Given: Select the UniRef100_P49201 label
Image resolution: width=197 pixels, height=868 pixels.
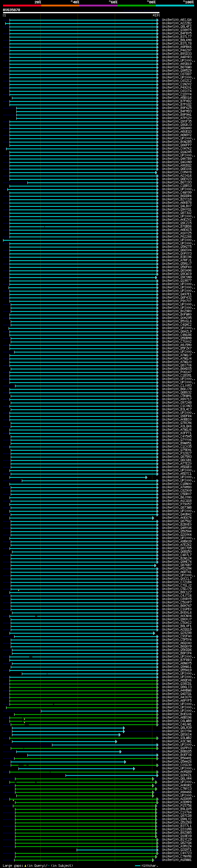Looking at the screenshot, I should [177, 88].
